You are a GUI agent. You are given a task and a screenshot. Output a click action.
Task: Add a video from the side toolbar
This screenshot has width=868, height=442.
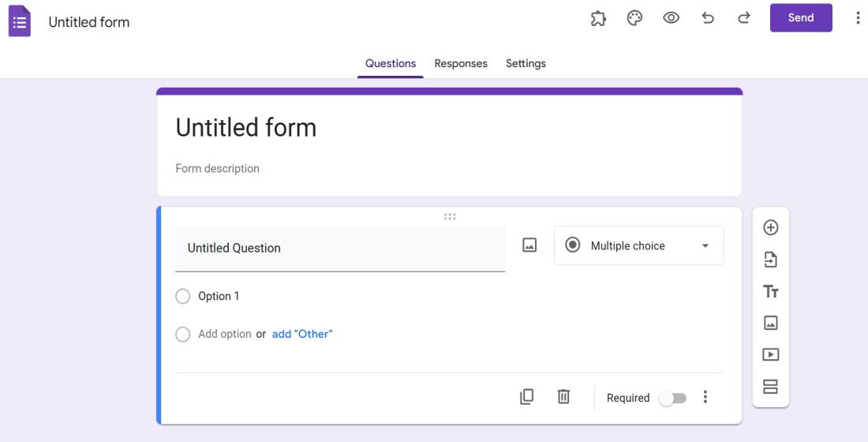pyautogui.click(x=771, y=354)
